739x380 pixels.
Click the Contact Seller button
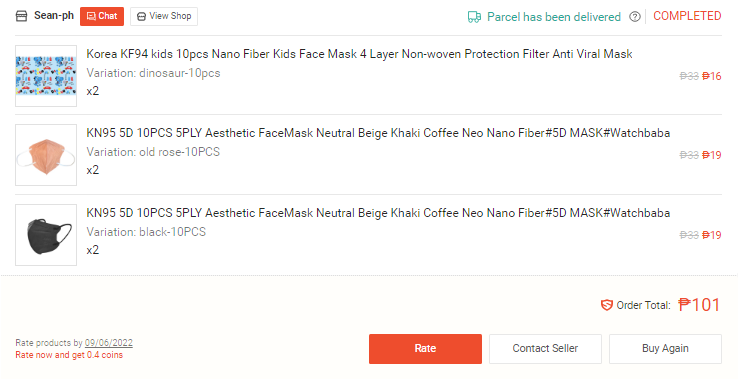[x=545, y=349]
